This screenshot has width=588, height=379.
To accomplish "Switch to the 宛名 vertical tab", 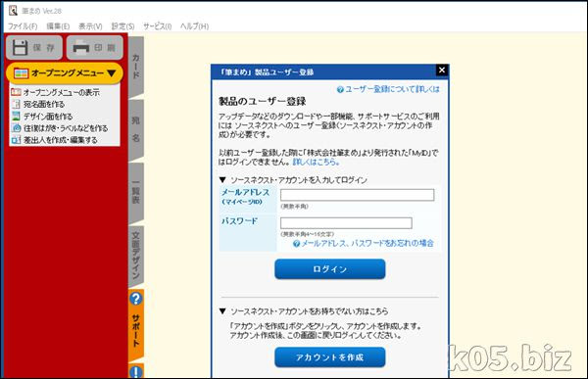I will point(136,129).
